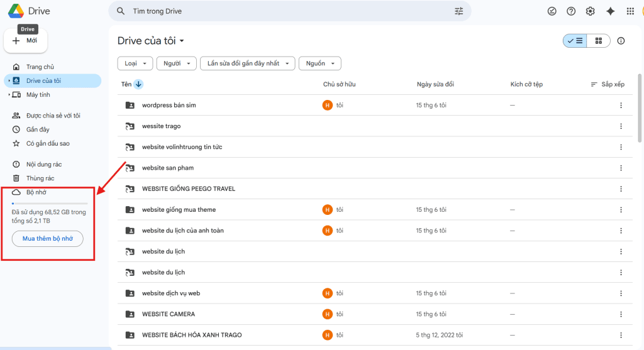Click the file list vertical scrollbar

point(640,108)
